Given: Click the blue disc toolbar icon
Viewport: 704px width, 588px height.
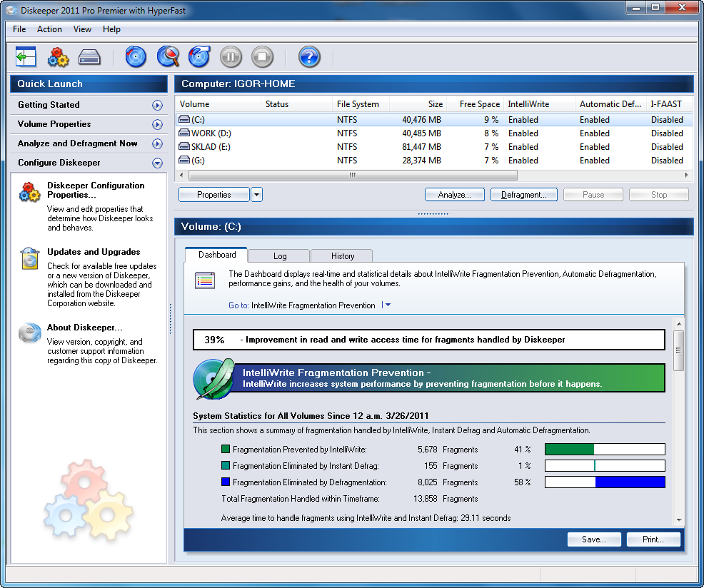Looking at the screenshot, I should click(136, 57).
